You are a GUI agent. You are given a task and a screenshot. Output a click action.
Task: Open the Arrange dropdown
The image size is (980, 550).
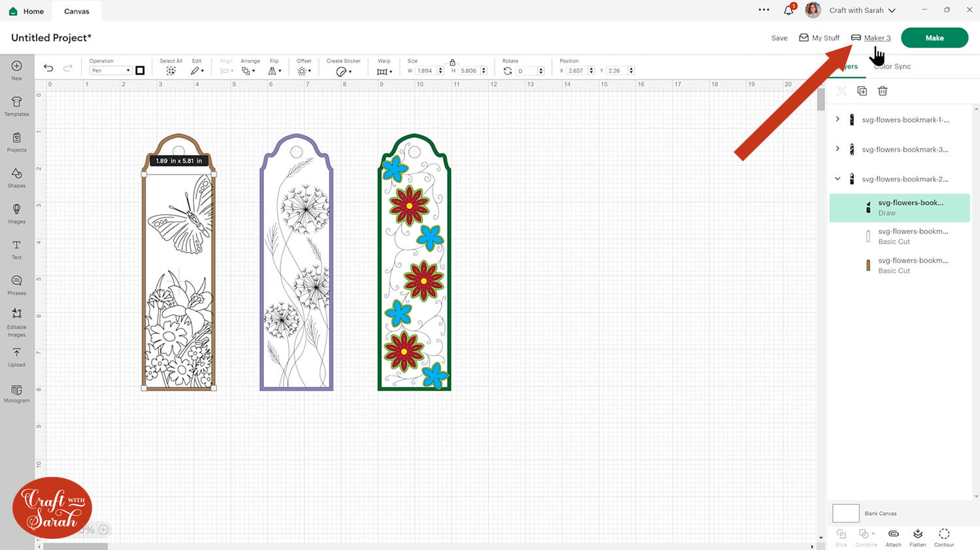(x=247, y=71)
